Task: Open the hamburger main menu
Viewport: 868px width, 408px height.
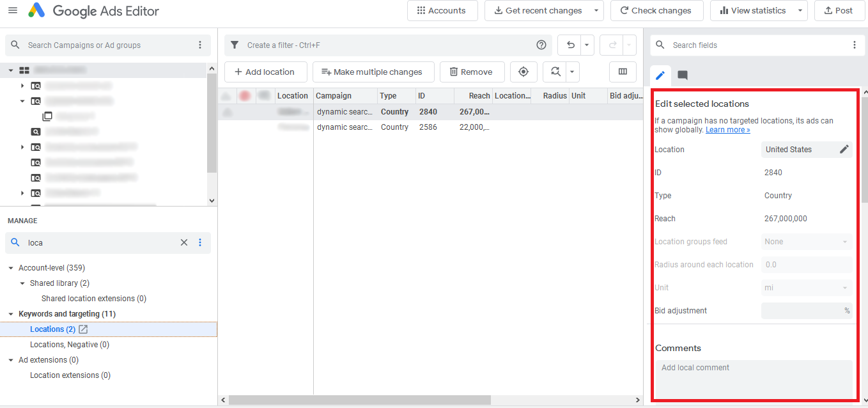Action: pyautogui.click(x=13, y=11)
